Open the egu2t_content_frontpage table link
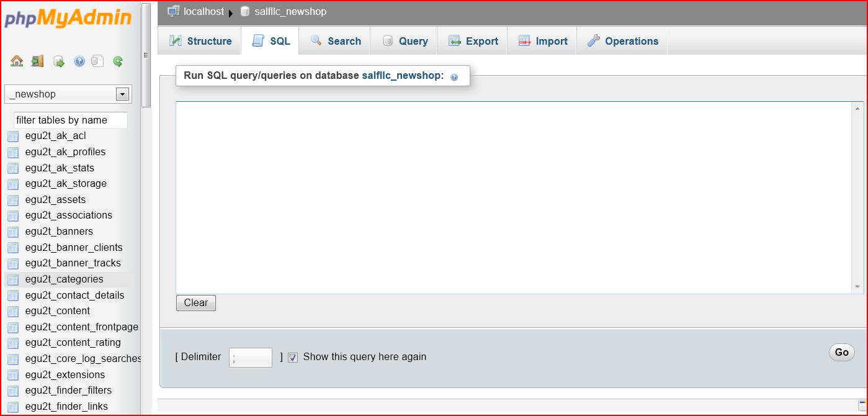Viewport: 868px width, 416px height. click(82, 327)
